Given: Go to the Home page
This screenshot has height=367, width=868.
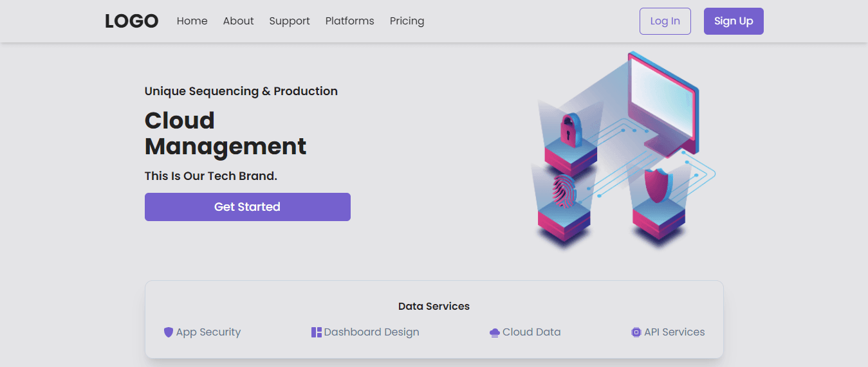Looking at the screenshot, I should pos(192,21).
